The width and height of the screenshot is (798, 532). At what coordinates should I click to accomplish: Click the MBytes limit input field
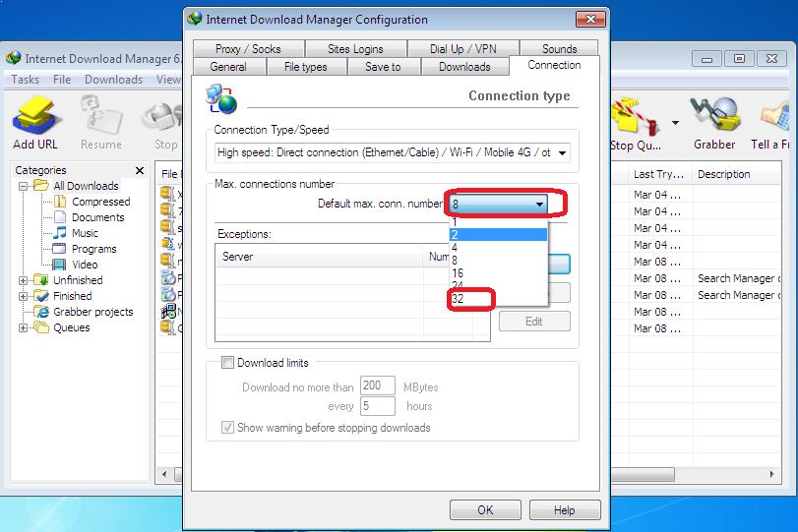(x=378, y=385)
